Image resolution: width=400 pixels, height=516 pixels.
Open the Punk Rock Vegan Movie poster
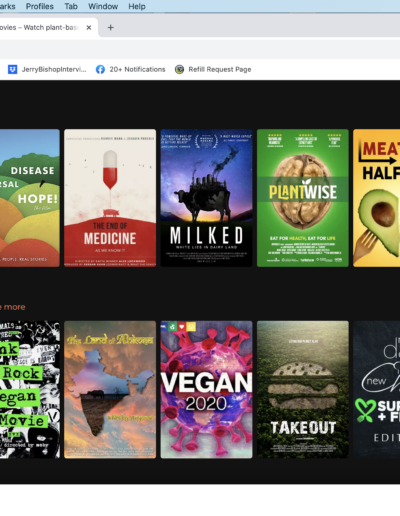pos(30,390)
